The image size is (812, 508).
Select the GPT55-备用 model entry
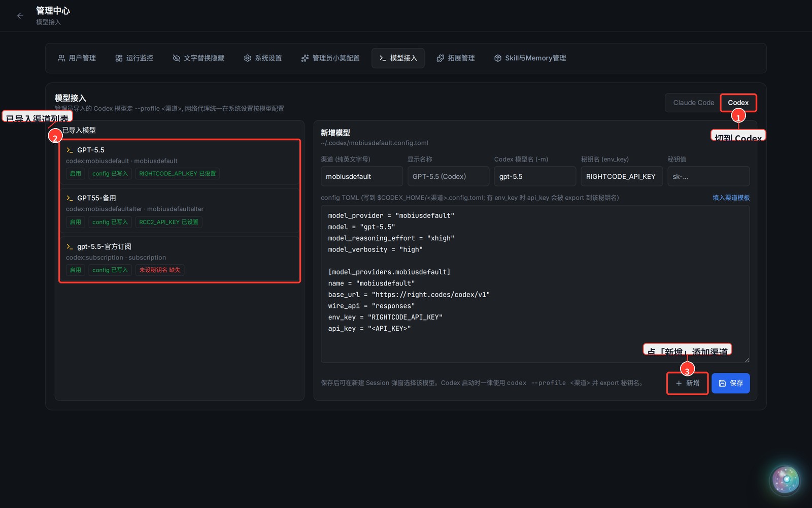point(180,210)
